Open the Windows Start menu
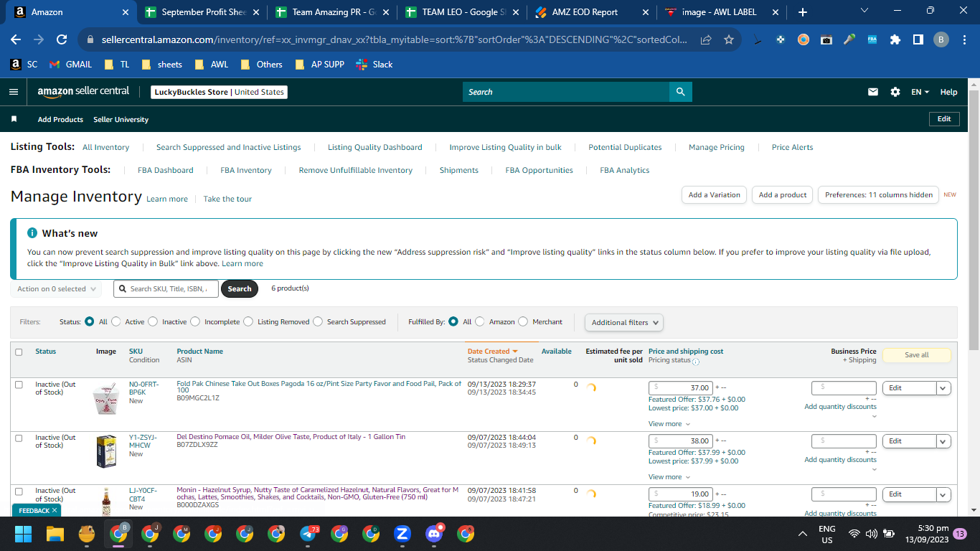 24,534
